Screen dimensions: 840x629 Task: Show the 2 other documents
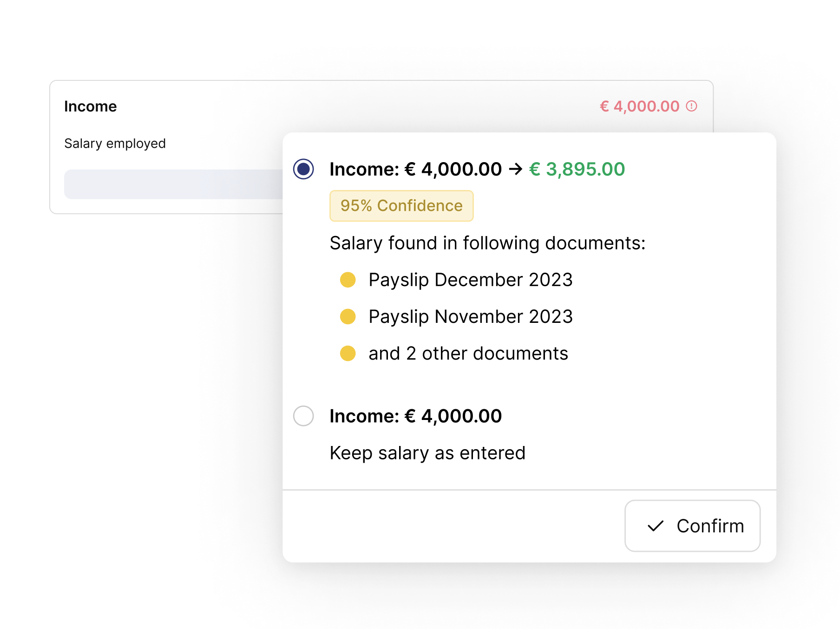click(468, 354)
